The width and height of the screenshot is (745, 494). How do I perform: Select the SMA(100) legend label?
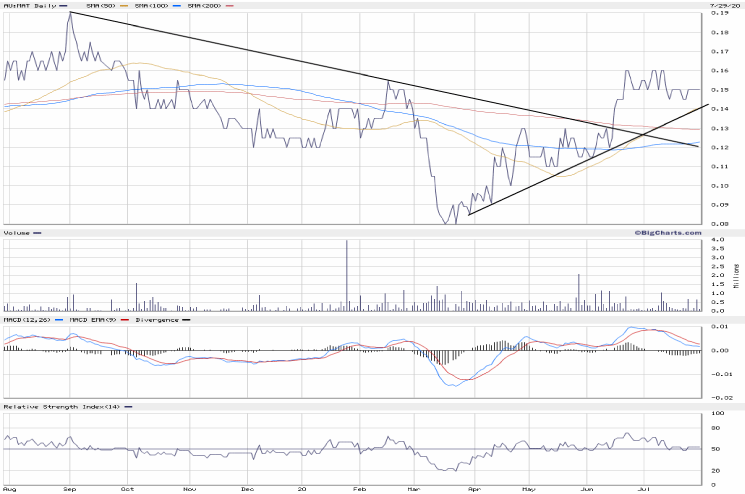(x=152, y=6)
